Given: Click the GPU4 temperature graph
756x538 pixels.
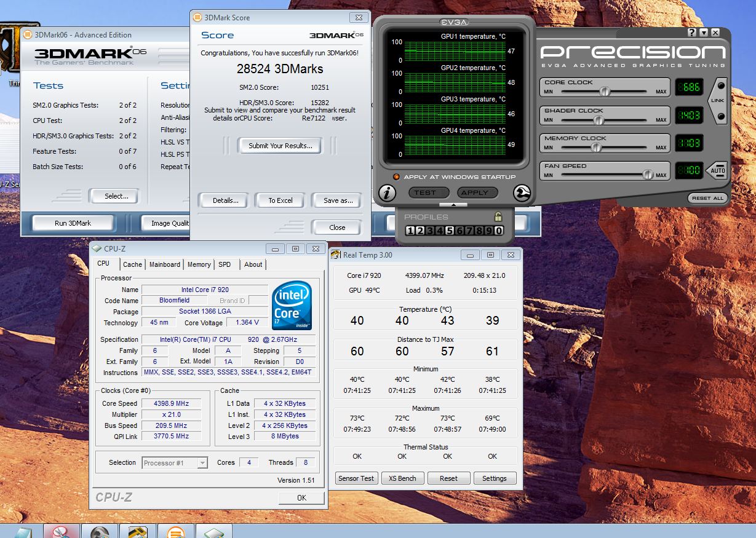Looking at the screenshot, I should [x=455, y=145].
